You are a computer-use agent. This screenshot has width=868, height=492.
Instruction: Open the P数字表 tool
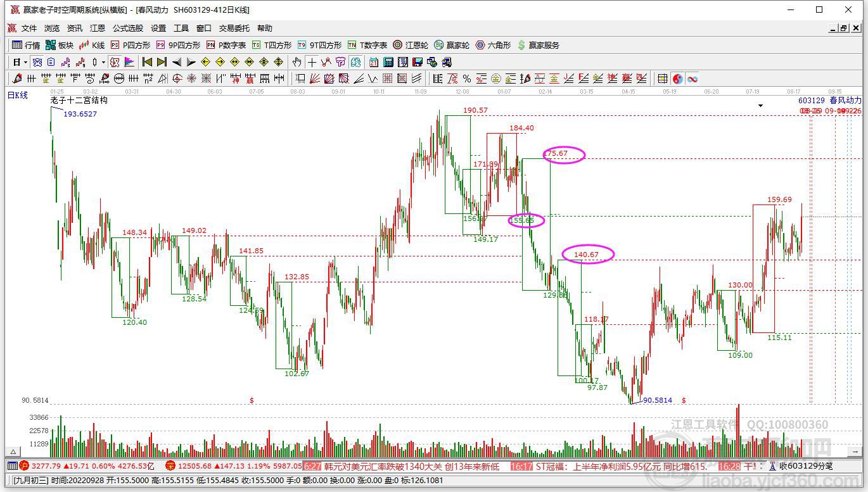click(226, 45)
